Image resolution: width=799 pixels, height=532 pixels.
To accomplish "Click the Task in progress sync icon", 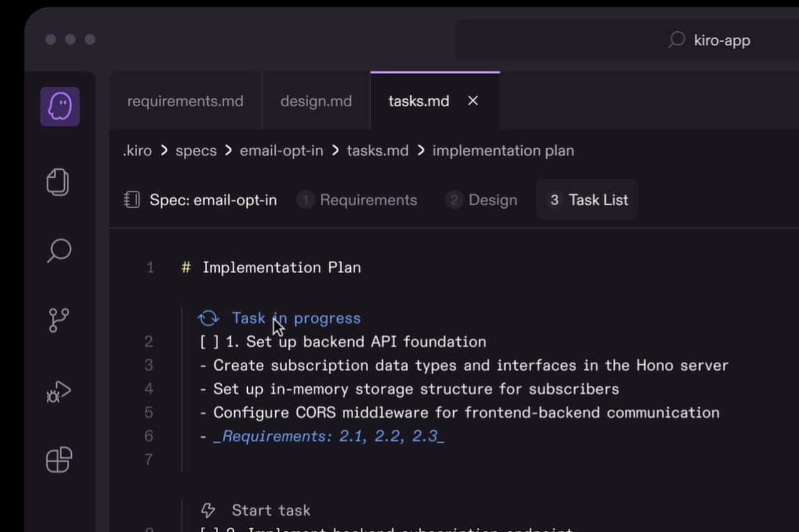I will click(x=208, y=318).
